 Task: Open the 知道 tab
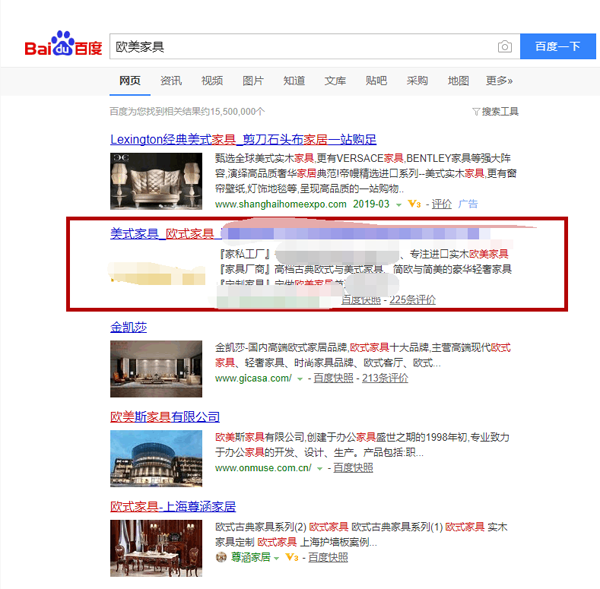[294, 81]
